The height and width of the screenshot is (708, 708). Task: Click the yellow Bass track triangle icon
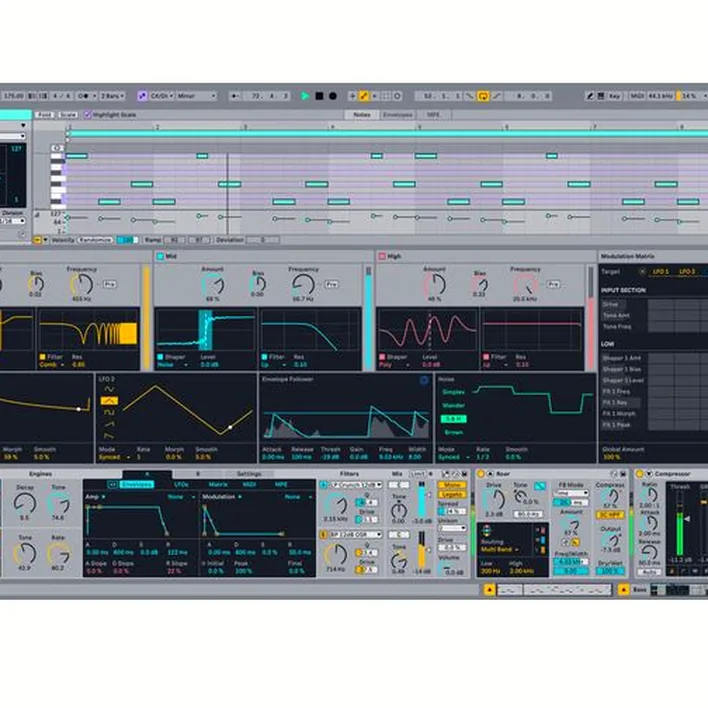624,590
